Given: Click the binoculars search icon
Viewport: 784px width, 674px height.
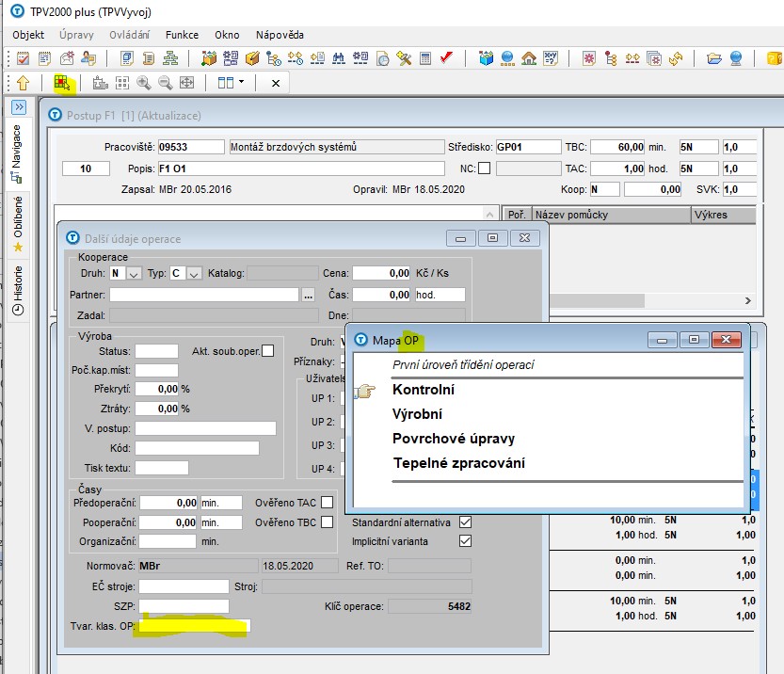Looking at the screenshot, I should click(339, 58).
